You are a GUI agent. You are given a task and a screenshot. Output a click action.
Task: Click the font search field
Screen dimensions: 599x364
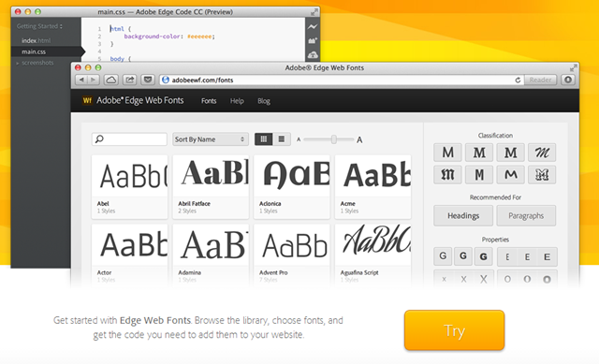tap(129, 139)
